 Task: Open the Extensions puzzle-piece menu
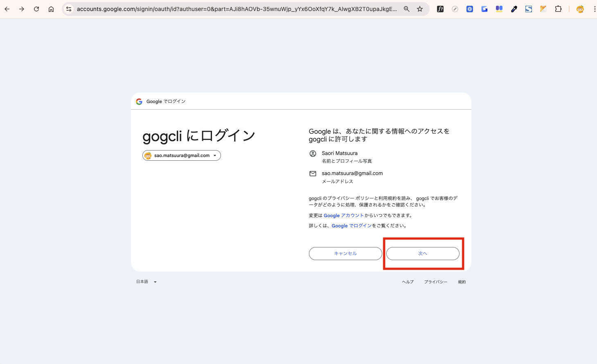[x=558, y=9]
